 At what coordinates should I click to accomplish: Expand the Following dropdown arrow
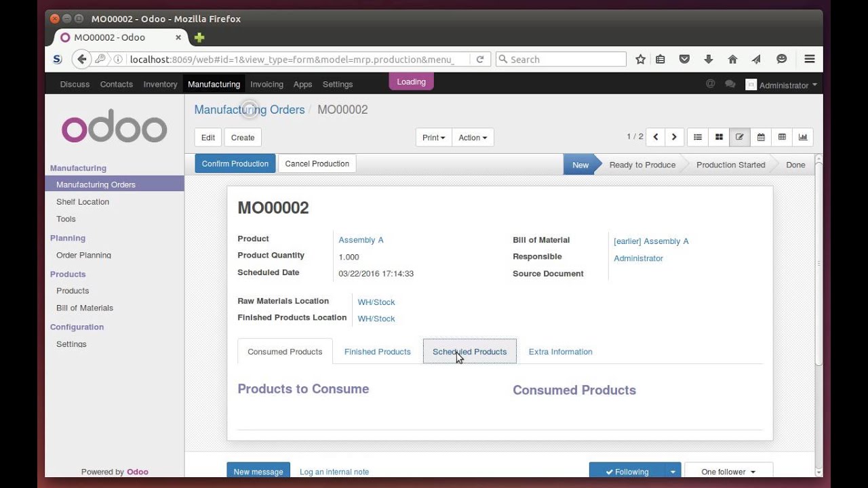click(x=673, y=472)
